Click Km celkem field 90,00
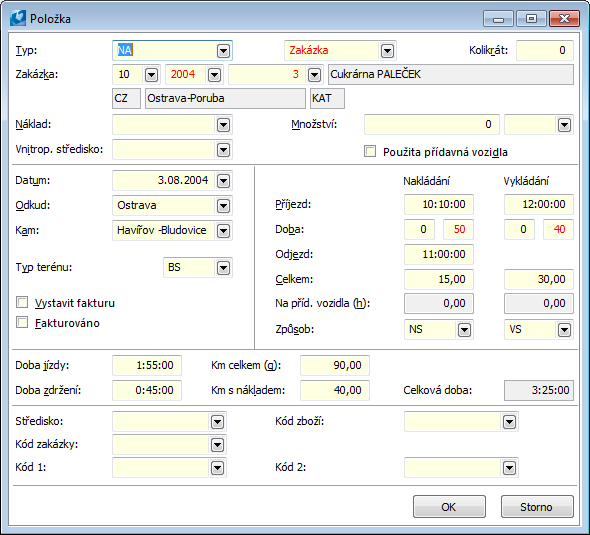 335,365
